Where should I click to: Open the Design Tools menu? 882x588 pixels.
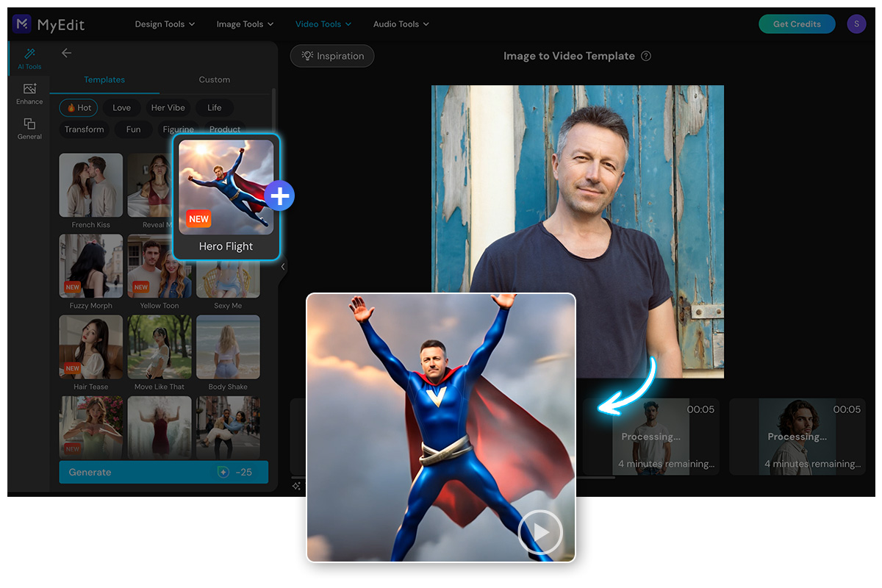click(x=164, y=24)
